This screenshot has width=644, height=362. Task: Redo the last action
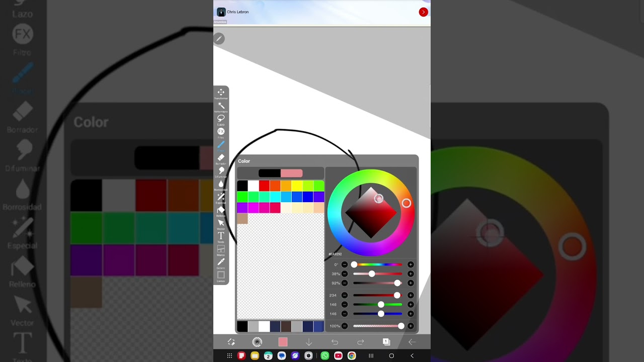point(360,342)
